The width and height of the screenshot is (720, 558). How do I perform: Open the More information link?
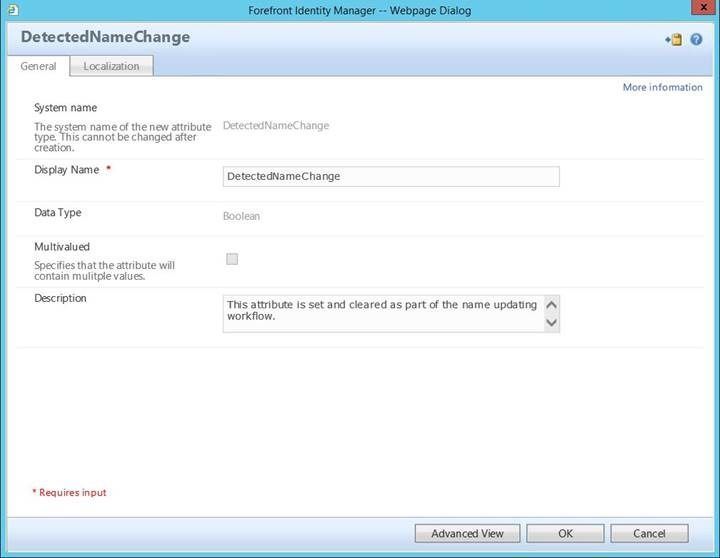(x=662, y=87)
